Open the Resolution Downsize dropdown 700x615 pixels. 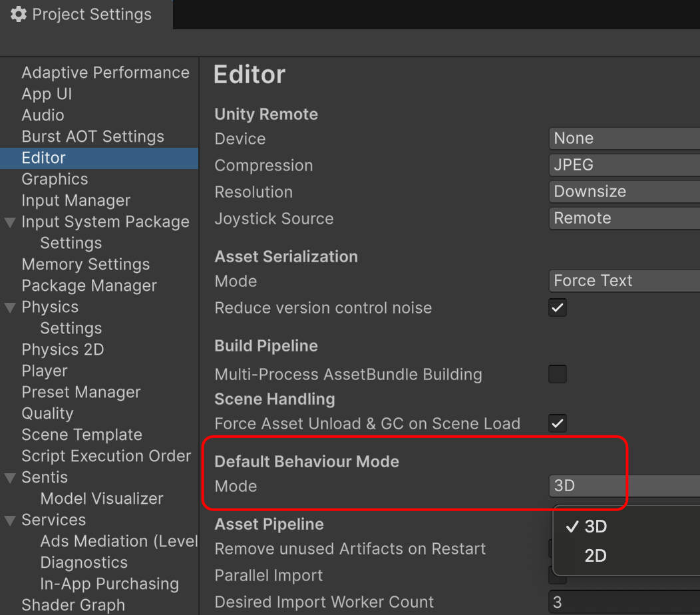click(625, 192)
